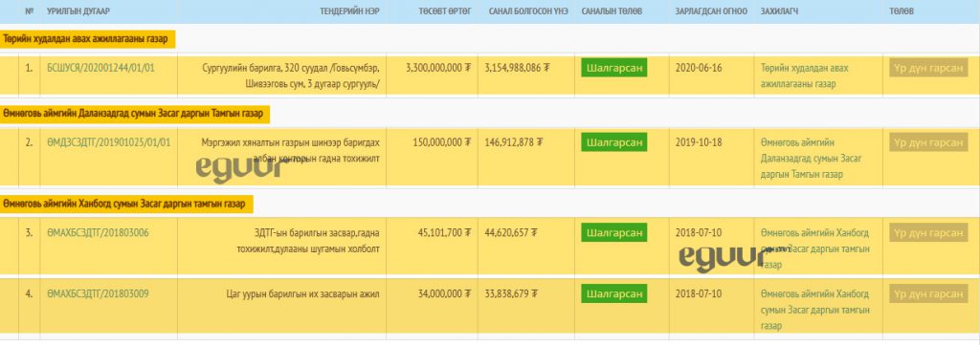The image size is (980, 345).
Task: Click Шалгарсан badge for 33,838,679 bid
Action: point(613,293)
